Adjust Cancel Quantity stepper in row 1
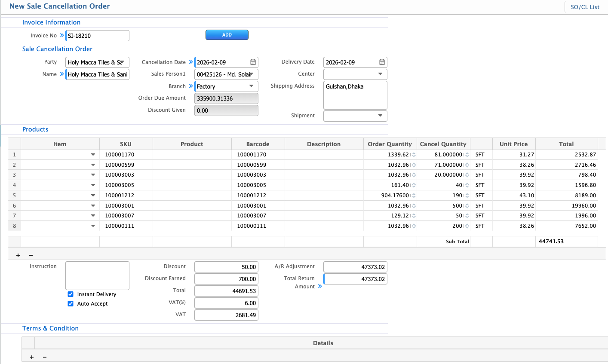Screen dimensions: 608x364 (x=467, y=155)
